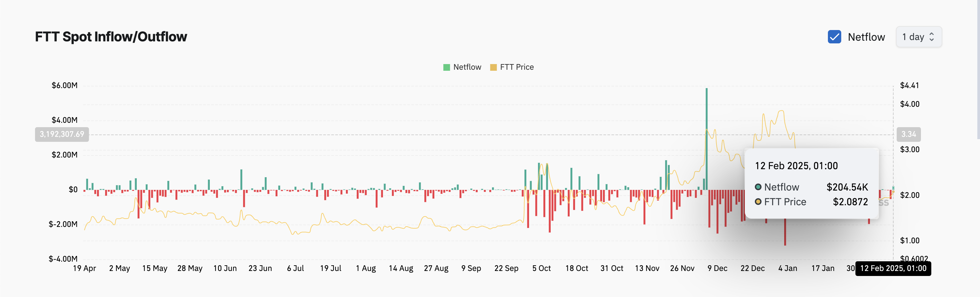Click the FTT Spot Inflow/Outflow chart title
This screenshot has width=980, height=297.
111,37
